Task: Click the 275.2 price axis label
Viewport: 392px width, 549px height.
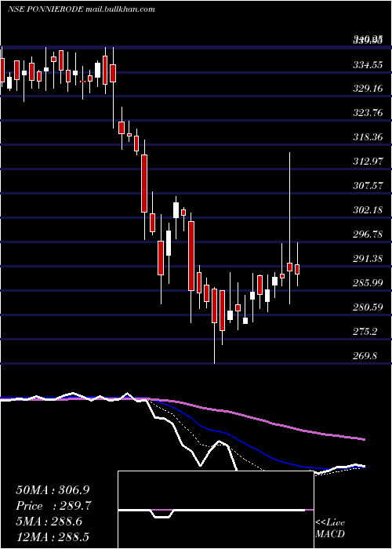Action: [x=365, y=332]
